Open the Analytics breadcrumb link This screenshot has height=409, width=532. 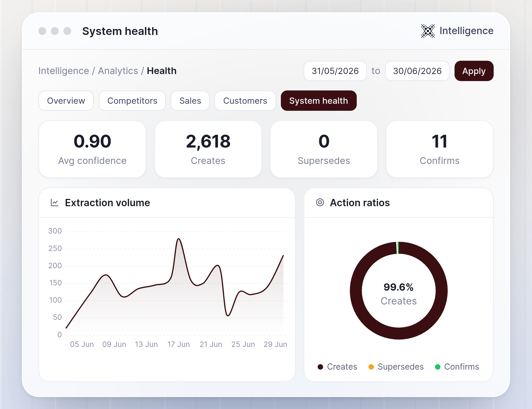coord(118,71)
